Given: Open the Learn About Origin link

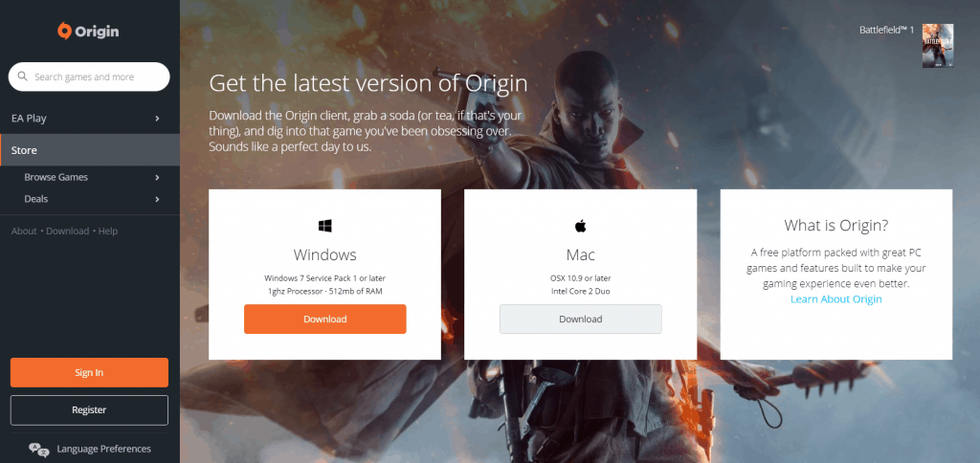Looking at the screenshot, I should point(836,299).
